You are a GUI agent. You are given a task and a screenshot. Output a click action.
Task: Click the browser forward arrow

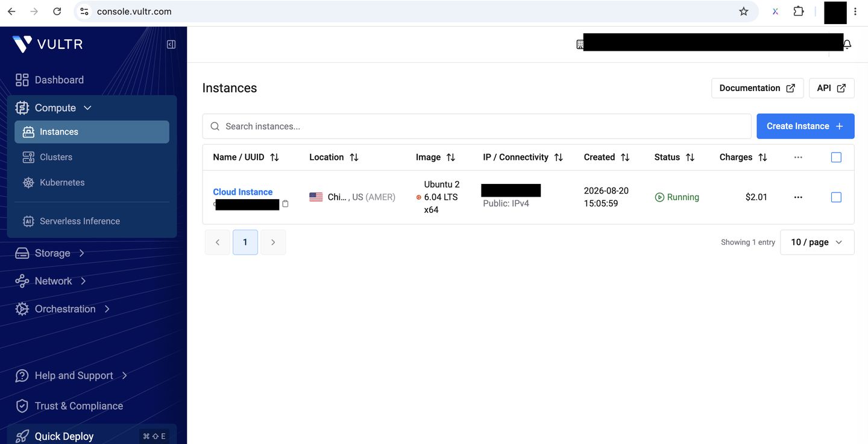click(x=34, y=11)
